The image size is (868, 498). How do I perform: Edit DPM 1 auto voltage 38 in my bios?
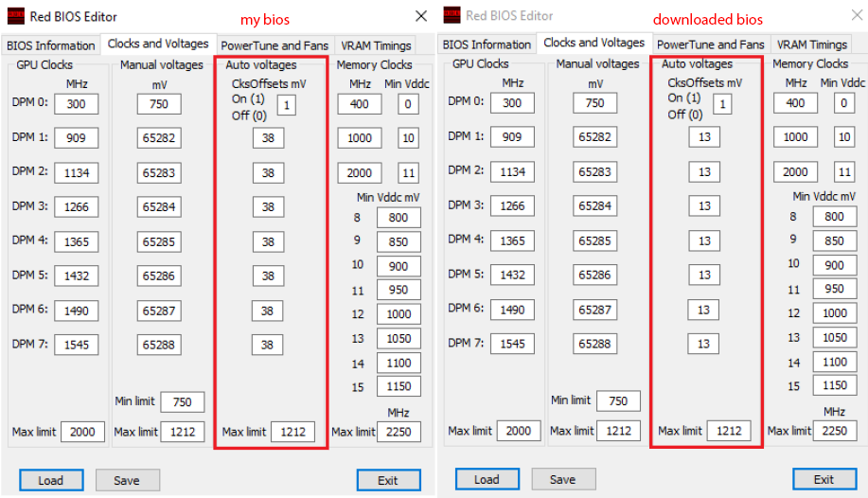pyautogui.click(x=268, y=138)
